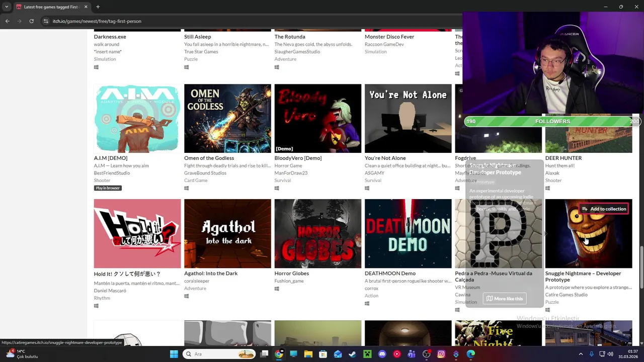The image size is (644, 362).
Task: Select the 'Latest free games tagged First' tab
Action: [51, 7]
